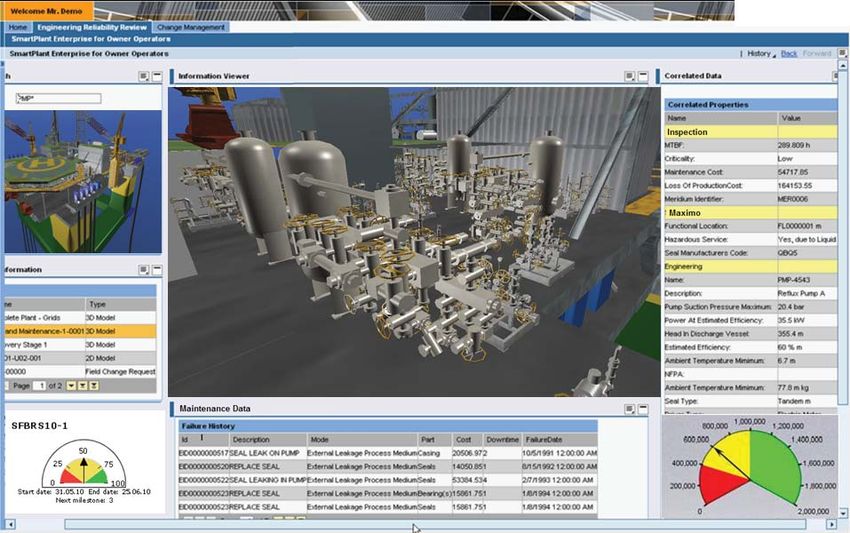Click the horizontal scrollbar thumb at bottom

(435, 524)
